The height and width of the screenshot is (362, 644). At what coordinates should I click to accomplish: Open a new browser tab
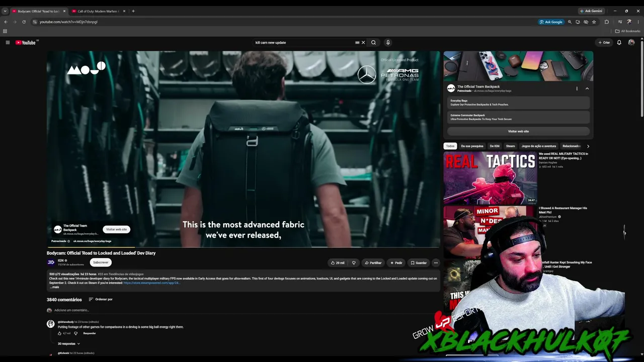133,11
